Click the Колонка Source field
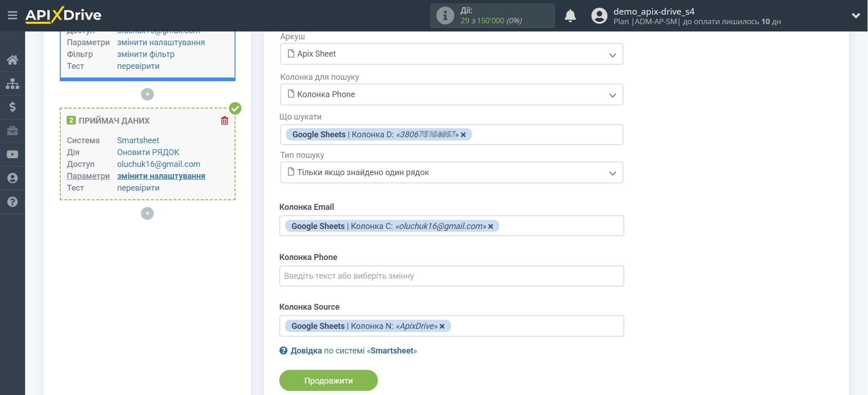 pos(451,326)
